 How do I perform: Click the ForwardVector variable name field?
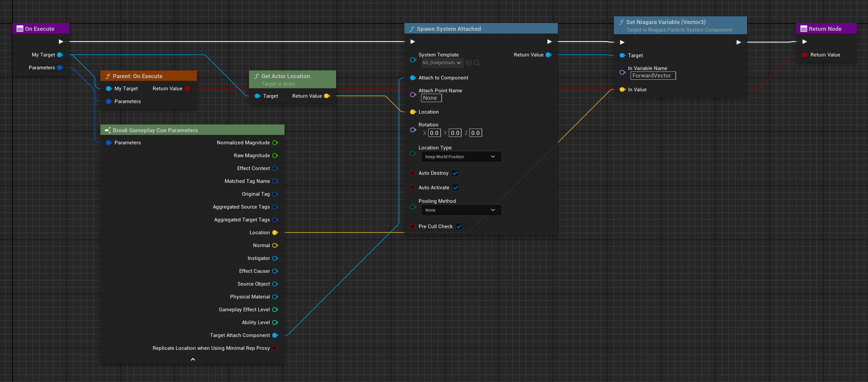653,76
